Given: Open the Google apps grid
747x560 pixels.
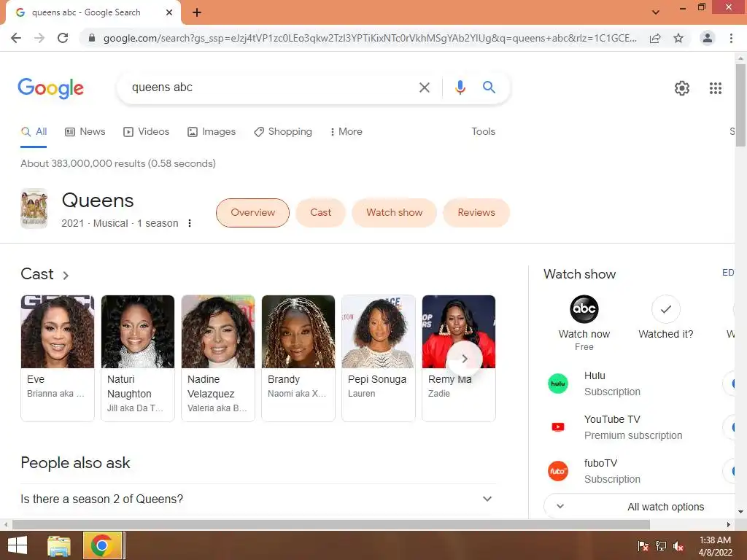Looking at the screenshot, I should pyautogui.click(x=715, y=88).
